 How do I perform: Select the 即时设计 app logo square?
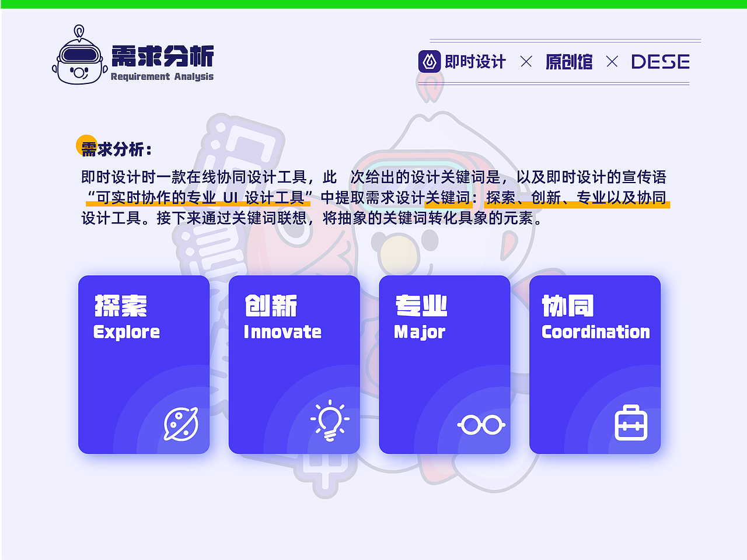pos(428,61)
